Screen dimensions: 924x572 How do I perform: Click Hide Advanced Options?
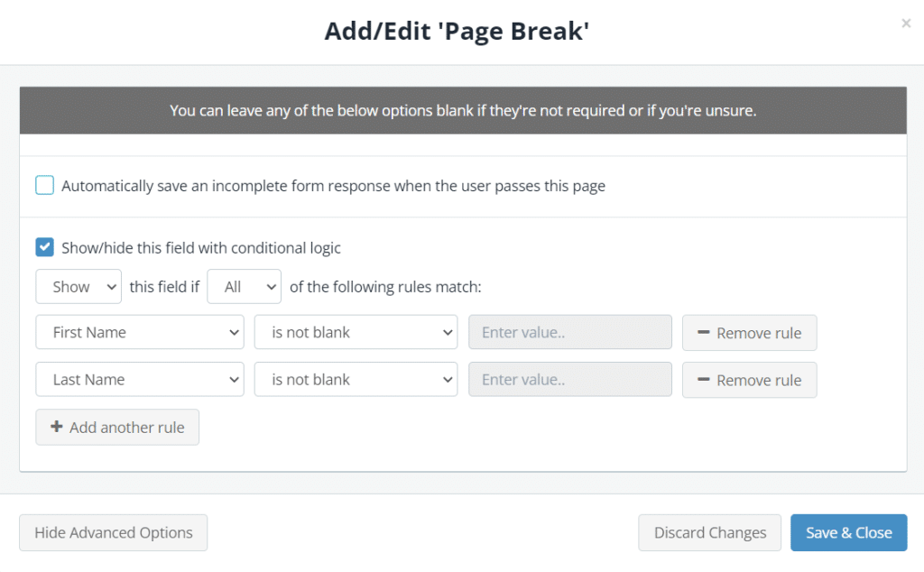(113, 532)
